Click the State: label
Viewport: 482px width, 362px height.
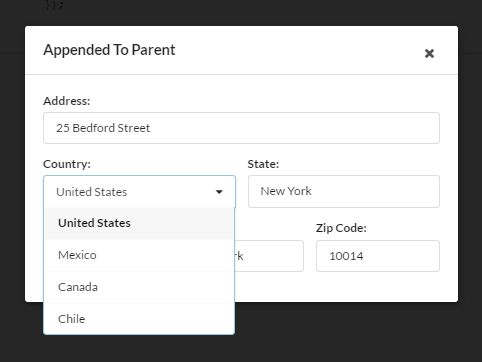[263, 164]
